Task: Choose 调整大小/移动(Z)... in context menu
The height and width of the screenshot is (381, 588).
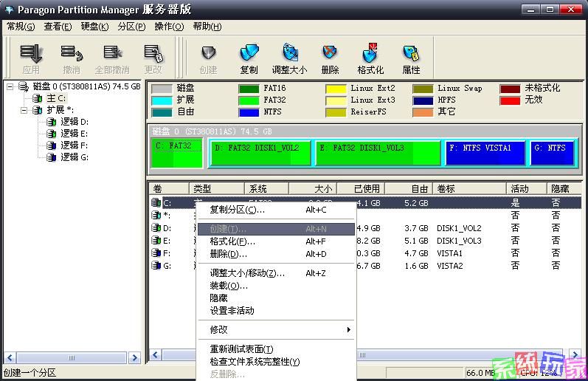Action: click(276, 273)
